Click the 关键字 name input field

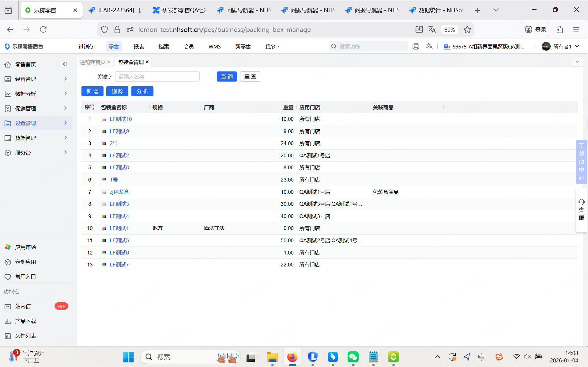point(157,76)
